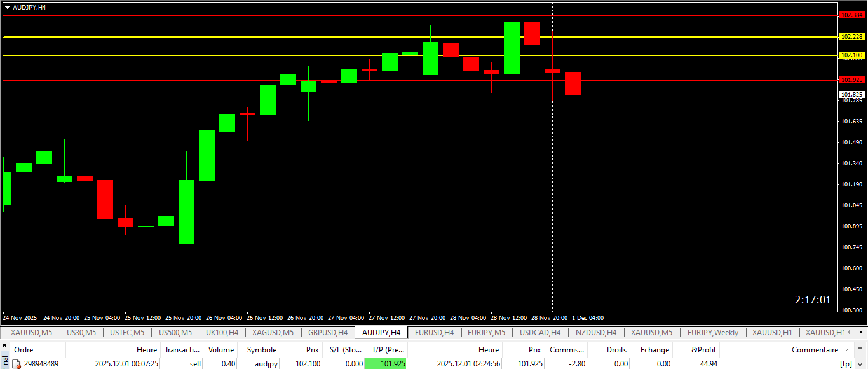Sort by the &Profit column header
The width and height of the screenshot is (868, 369).
[x=696, y=350]
